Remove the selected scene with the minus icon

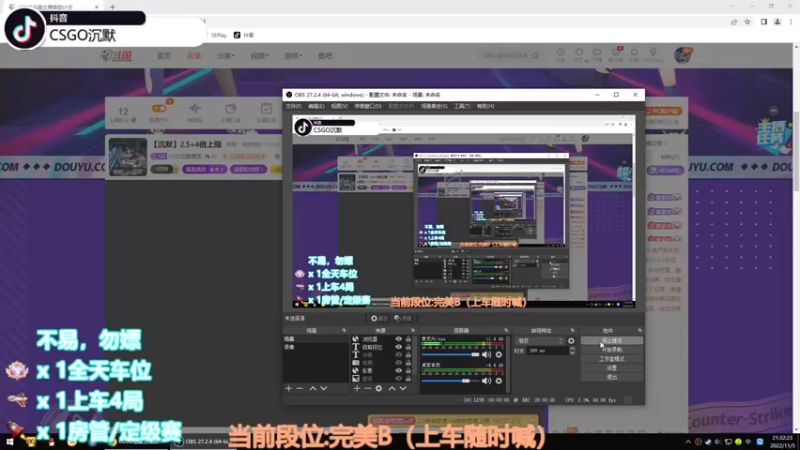pos(299,389)
